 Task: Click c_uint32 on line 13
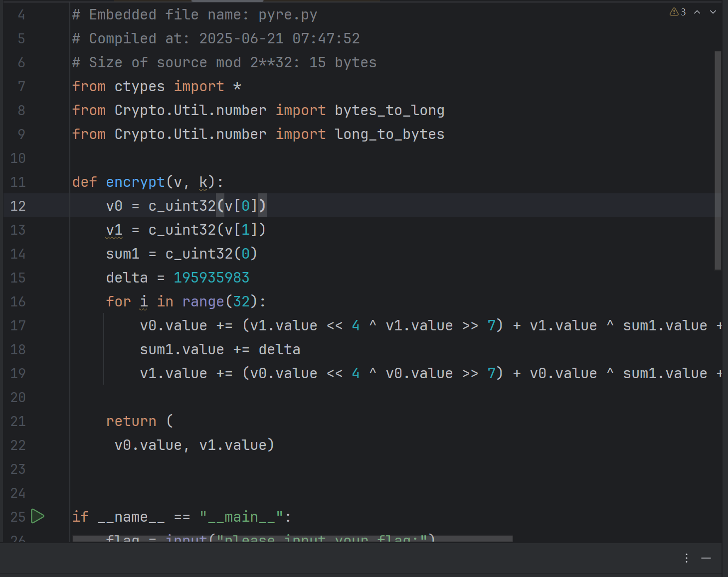[182, 230]
